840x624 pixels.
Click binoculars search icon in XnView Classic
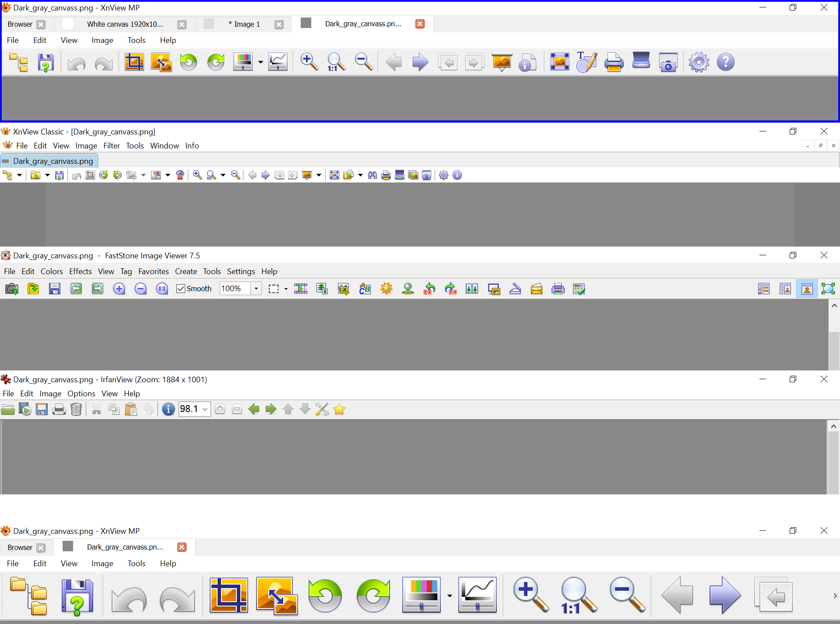372,175
